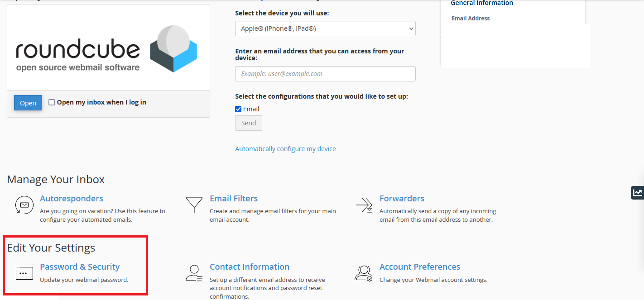644x300 pixels.
Task: Go to the Forwarders link
Action: (402, 198)
